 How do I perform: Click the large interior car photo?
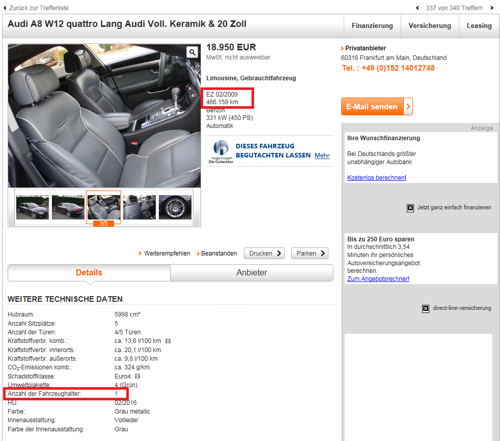click(104, 115)
